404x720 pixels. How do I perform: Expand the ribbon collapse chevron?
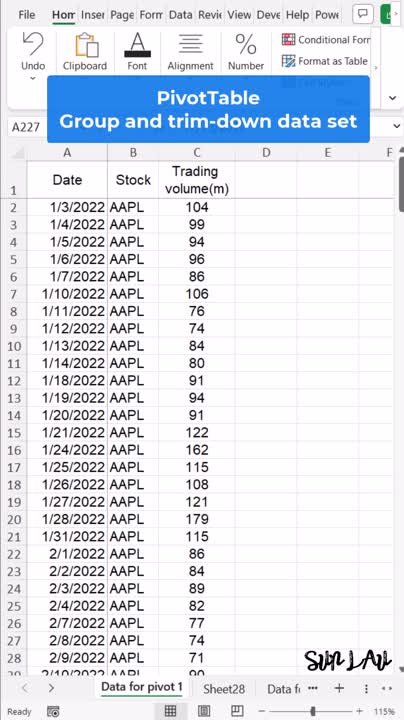click(x=393, y=98)
